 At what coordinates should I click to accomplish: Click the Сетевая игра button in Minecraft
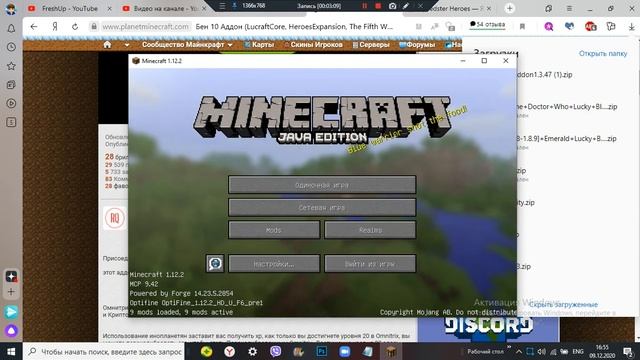pyautogui.click(x=322, y=208)
